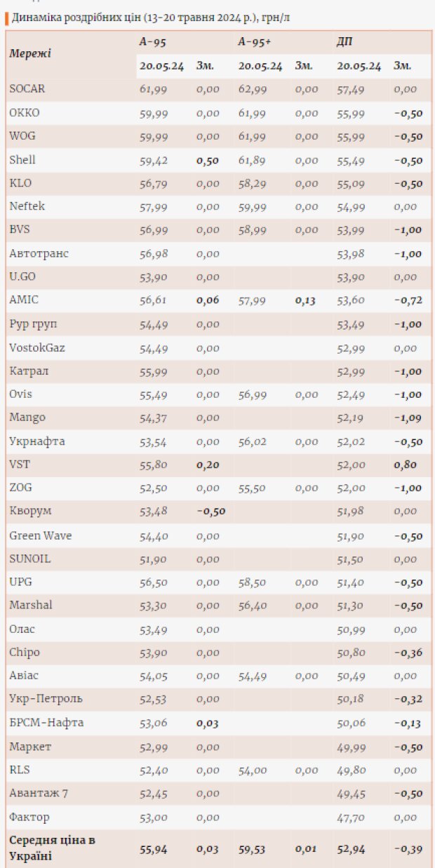Click Середня ціна в Україні label
Screen dimensions: 435x868
click(52, 848)
